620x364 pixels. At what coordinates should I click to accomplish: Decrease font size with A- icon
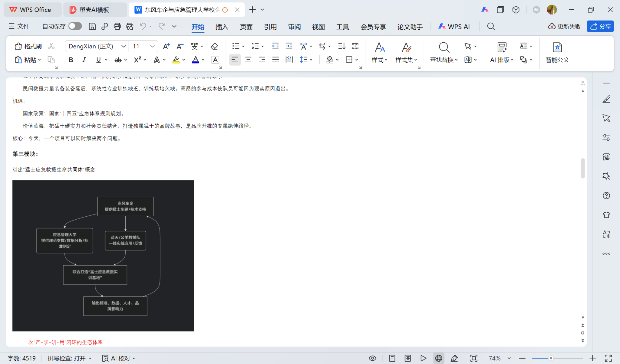[x=180, y=46]
